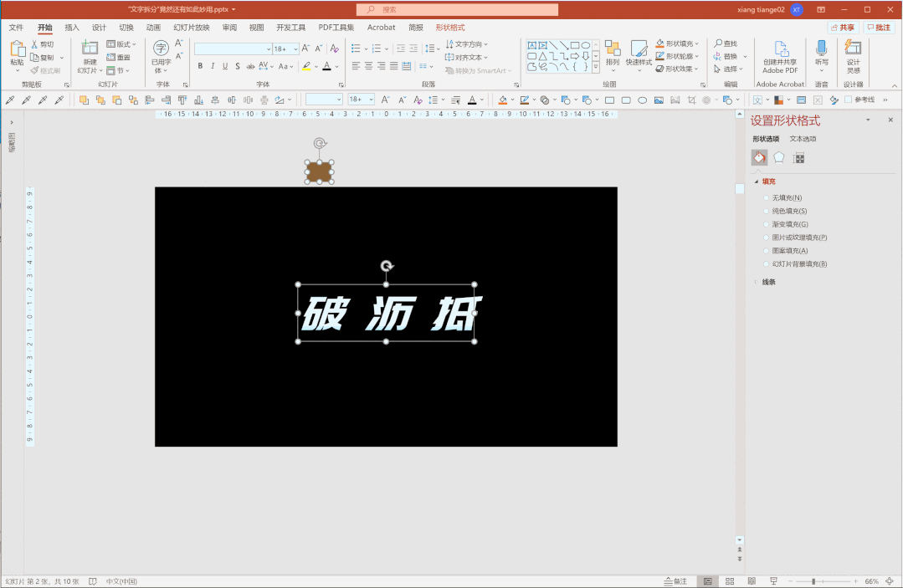Select the 渐变填充(G) gradient fill option
Image resolution: width=903 pixels, height=588 pixels.
(x=767, y=224)
